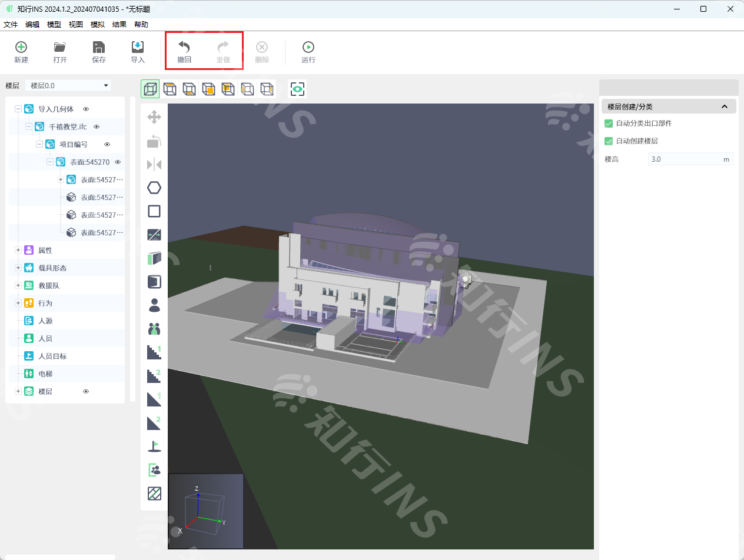Select the green door panel tool

point(154,258)
